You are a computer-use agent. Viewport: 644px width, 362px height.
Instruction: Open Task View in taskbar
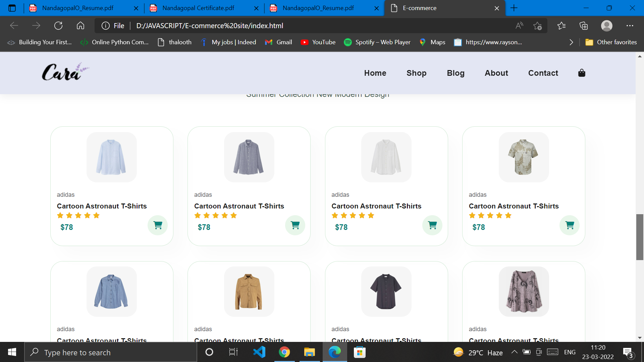pyautogui.click(x=233, y=352)
